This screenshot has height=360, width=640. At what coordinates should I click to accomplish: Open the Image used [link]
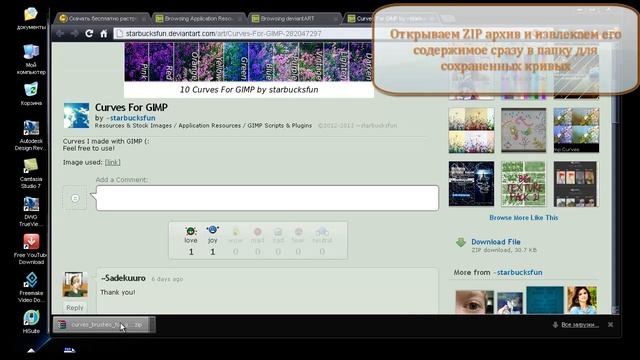tap(112, 162)
